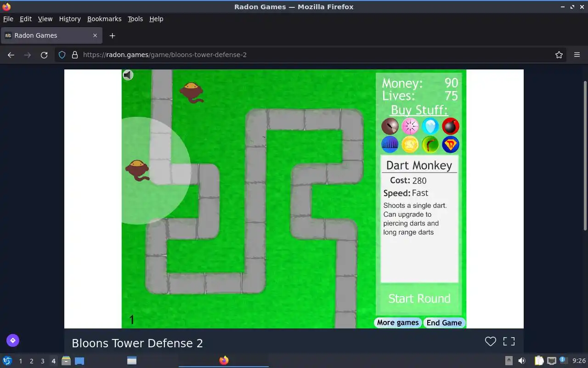Open the Help menu

[x=156, y=19]
